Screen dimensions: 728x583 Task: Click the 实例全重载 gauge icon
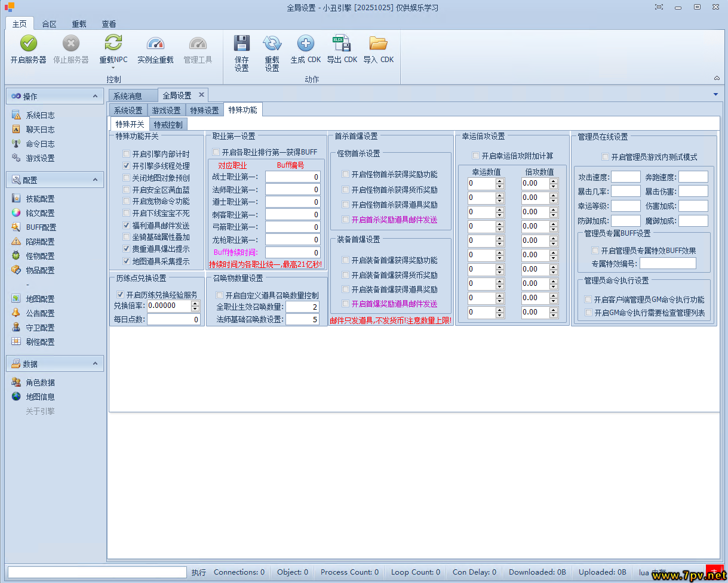coord(155,44)
